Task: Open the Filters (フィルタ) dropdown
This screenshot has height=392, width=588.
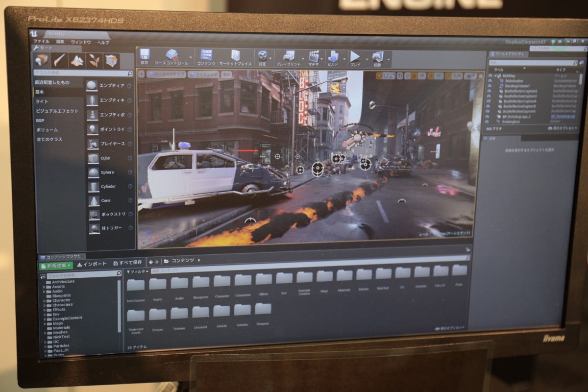Action: (x=138, y=271)
